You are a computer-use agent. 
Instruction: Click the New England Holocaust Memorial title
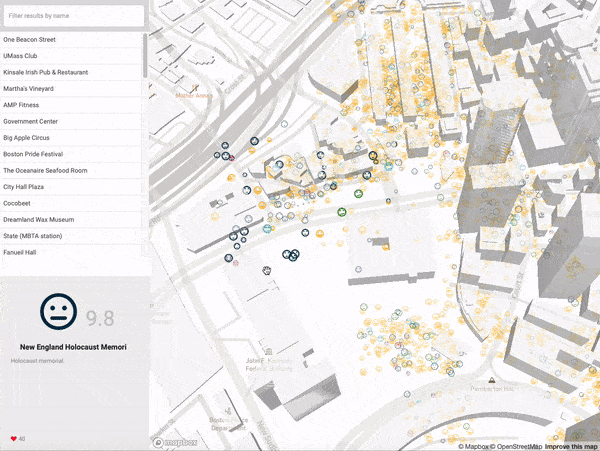73,347
